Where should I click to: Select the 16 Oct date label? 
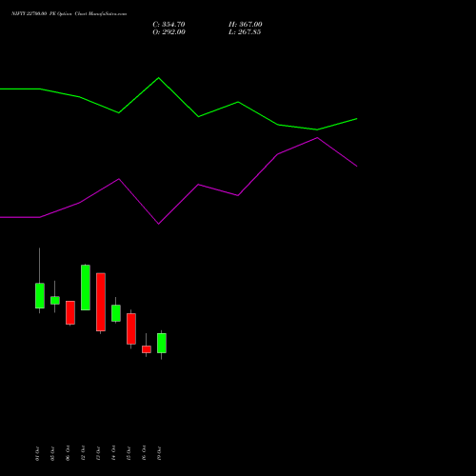[144, 453]
